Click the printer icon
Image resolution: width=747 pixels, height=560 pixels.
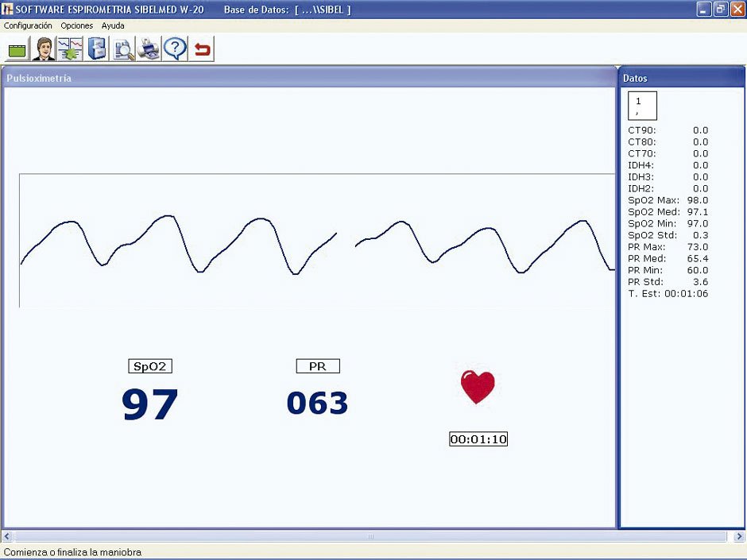[149, 49]
